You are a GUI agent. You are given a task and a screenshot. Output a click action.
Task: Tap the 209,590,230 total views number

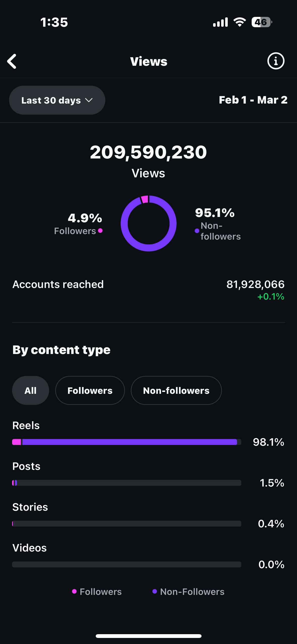point(148,152)
